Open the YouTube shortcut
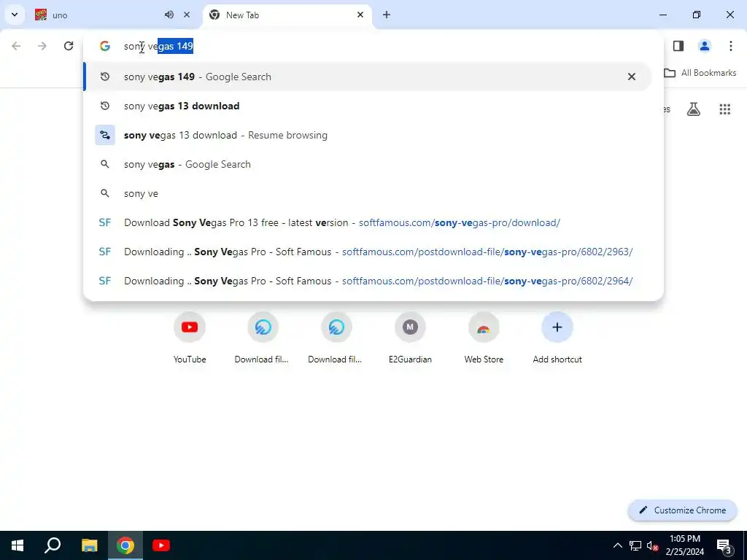 (190, 338)
